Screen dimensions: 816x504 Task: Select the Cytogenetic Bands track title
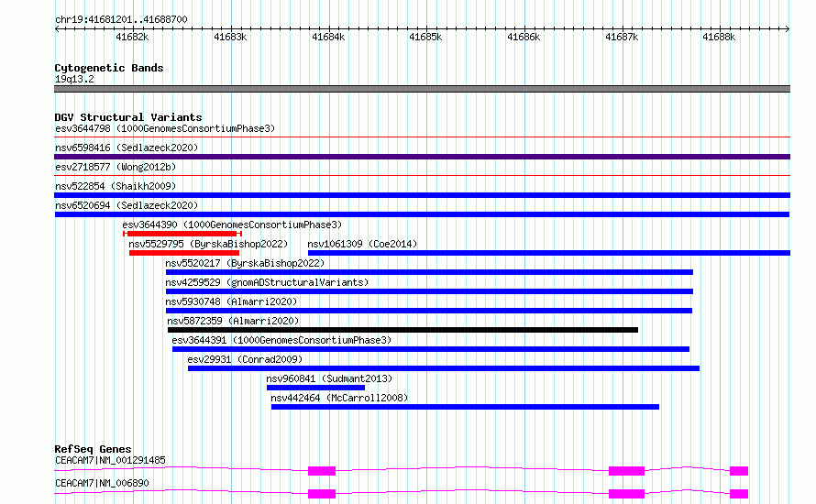click(109, 68)
